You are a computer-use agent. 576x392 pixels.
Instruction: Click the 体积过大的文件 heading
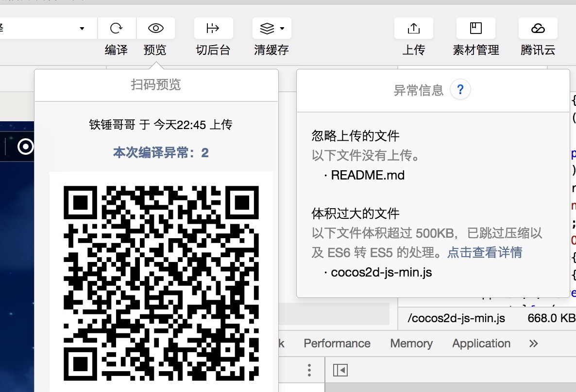[x=355, y=213]
